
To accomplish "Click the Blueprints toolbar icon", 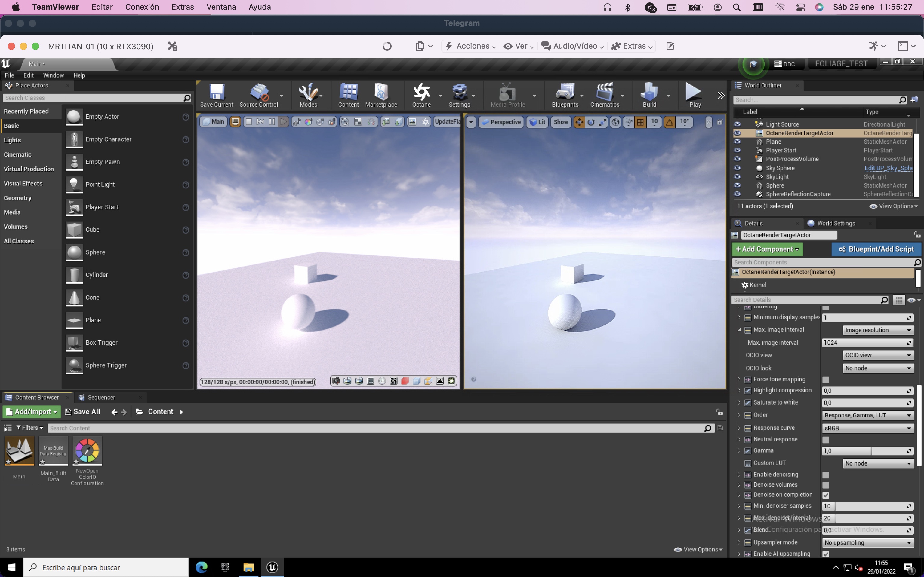I will 565,95.
